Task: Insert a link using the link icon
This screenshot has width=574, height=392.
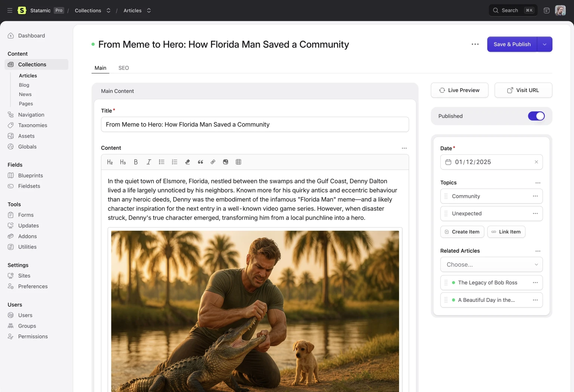Action: coord(213,162)
